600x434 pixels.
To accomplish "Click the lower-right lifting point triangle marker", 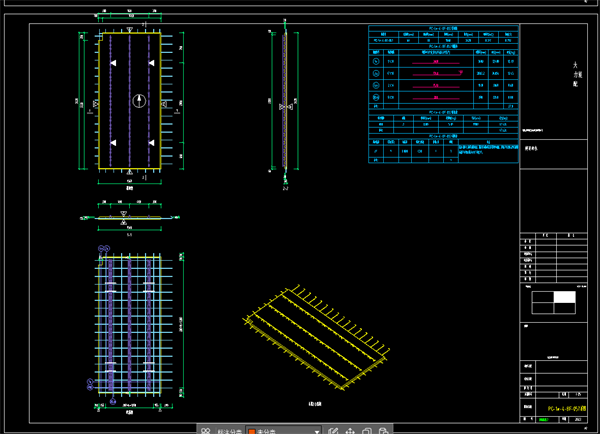I will (152, 142).
